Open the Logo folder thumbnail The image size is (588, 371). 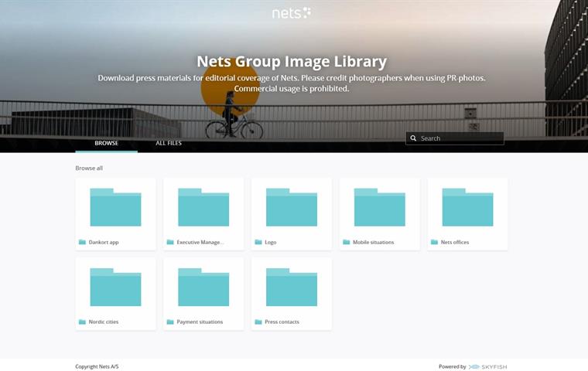pyautogui.click(x=292, y=207)
